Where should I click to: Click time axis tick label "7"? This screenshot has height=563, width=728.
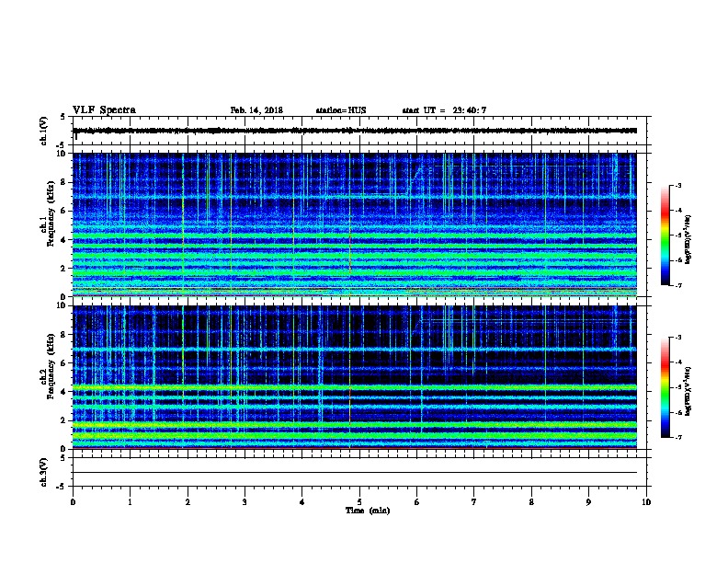click(x=474, y=502)
